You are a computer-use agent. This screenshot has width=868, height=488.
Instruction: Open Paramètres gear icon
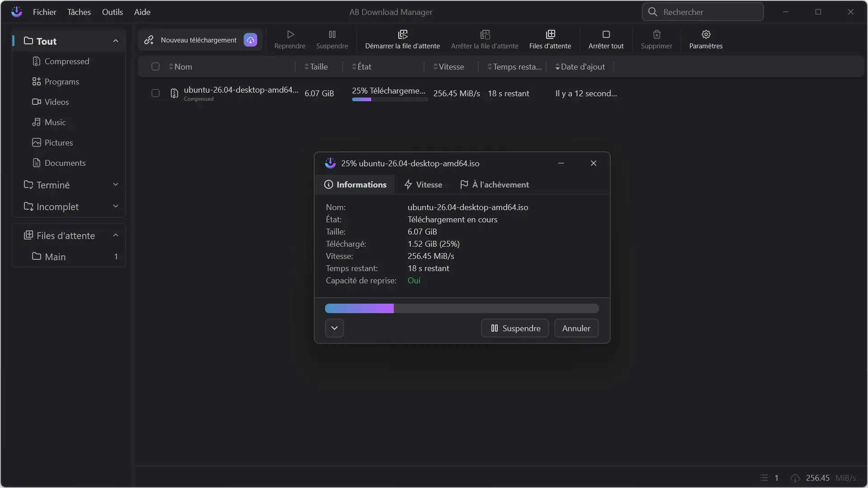[x=706, y=34]
